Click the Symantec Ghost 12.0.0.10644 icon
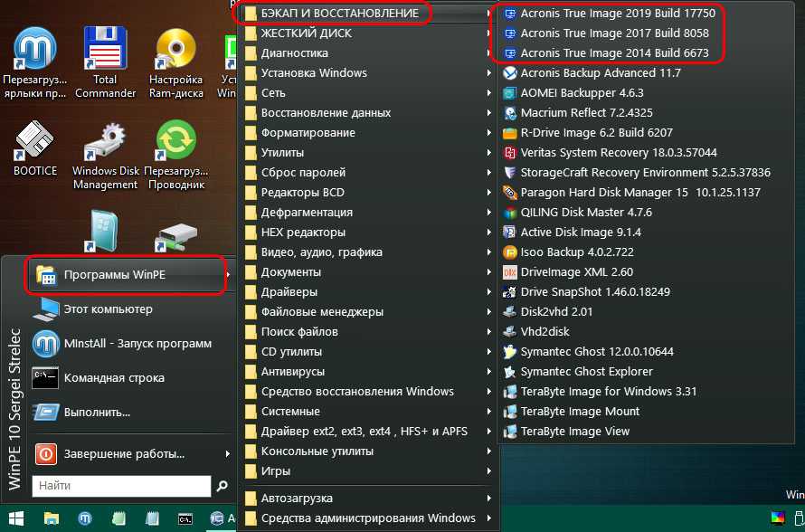The width and height of the screenshot is (805, 532). [x=509, y=352]
